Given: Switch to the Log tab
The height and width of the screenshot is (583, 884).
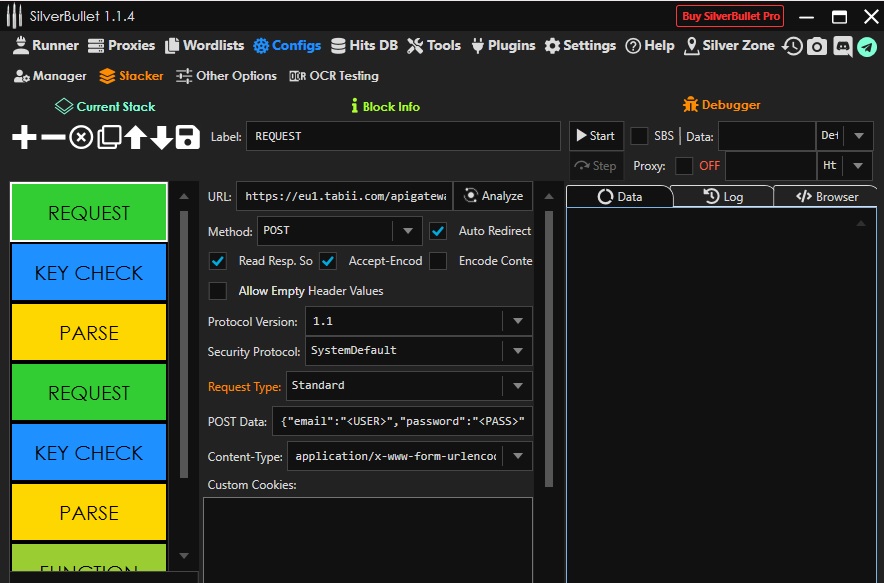Looking at the screenshot, I should point(723,197).
